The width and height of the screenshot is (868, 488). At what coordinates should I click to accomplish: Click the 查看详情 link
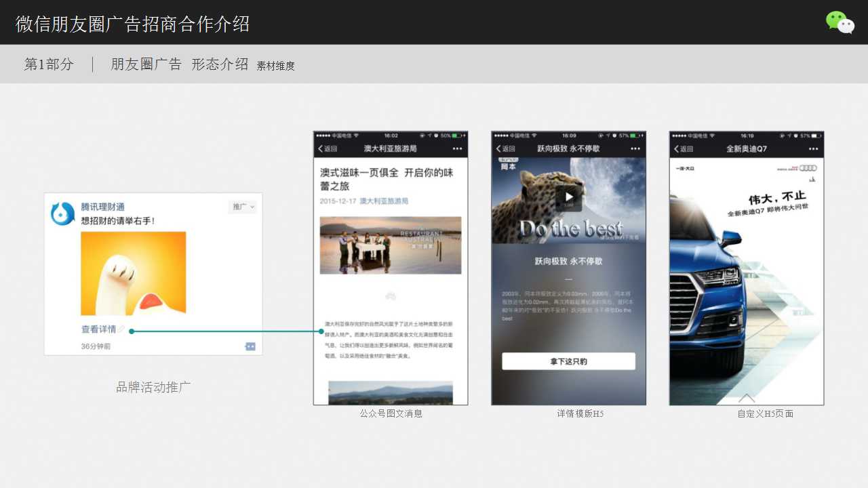[99, 329]
